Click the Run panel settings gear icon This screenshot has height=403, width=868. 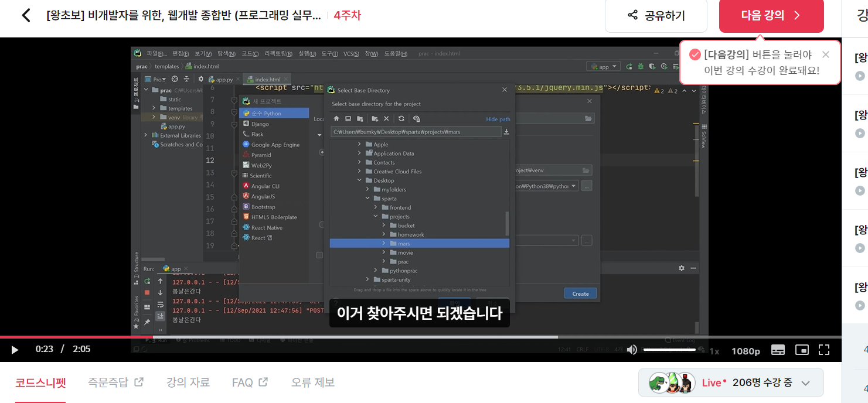682,268
